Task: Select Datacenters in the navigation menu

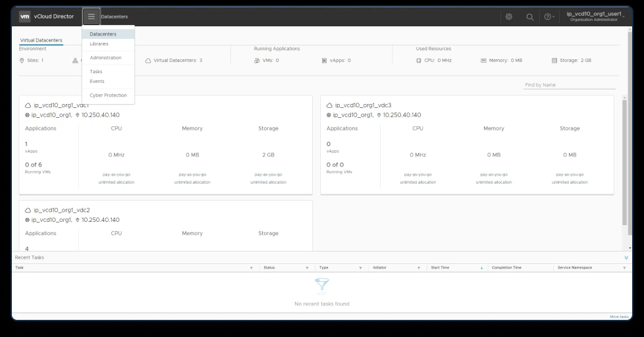Action: click(109, 34)
